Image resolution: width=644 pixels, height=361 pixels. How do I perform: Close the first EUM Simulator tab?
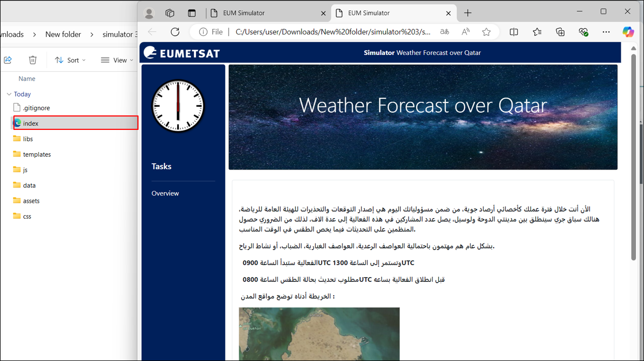[323, 13]
